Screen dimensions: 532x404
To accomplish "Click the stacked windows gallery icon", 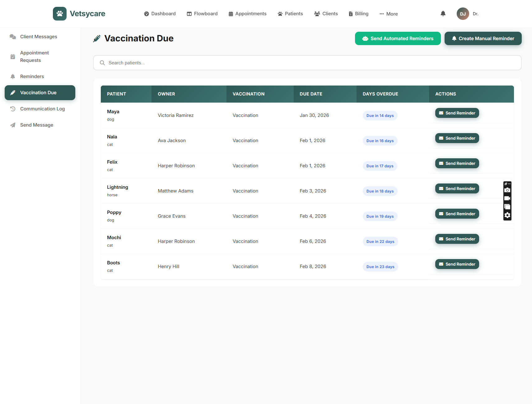I will pos(507,207).
